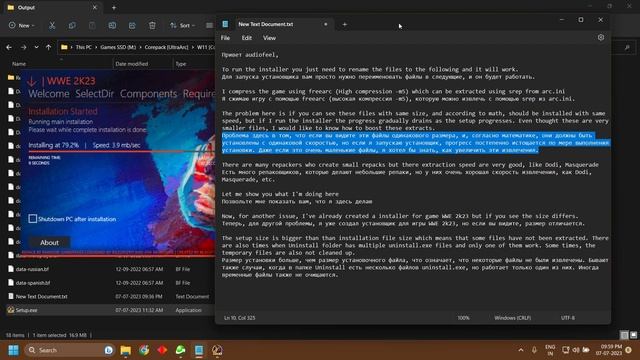Open File Explorer from the taskbar
Image resolution: width=640 pixels, height=360 pixels.
pyautogui.click(x=126, y=350)
